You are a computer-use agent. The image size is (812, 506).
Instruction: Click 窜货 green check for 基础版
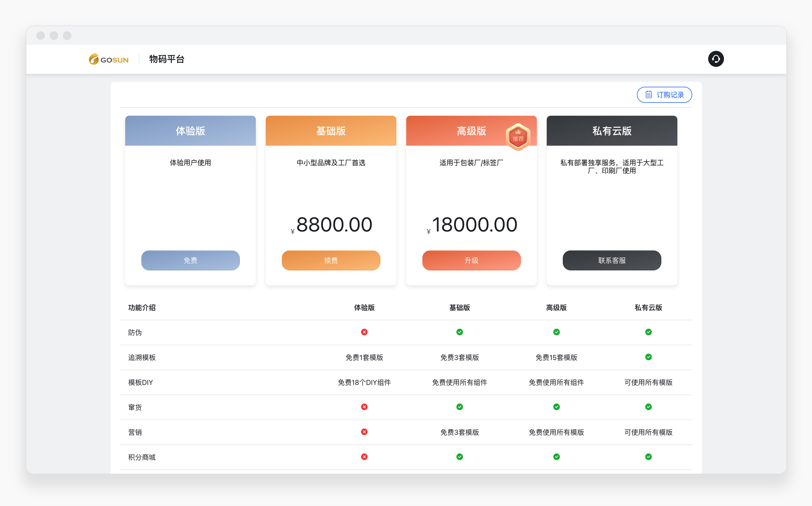pyautogui.click(x=459, y=407)
